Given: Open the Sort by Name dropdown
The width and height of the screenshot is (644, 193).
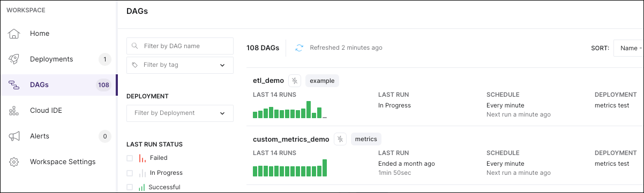Looking at the screenshot, I should [628, 48].
